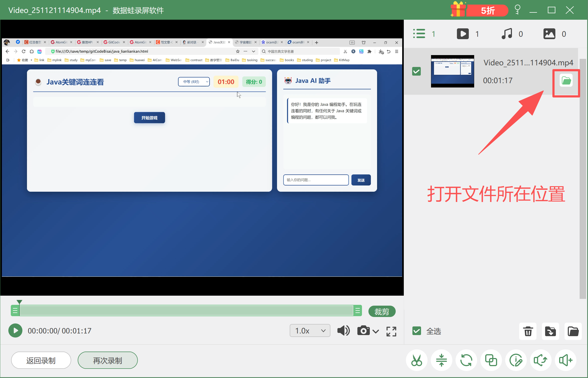Viewport: 588px width, 378px height.
Task: Switch to the audio files tab
Action: pos(507,34)
